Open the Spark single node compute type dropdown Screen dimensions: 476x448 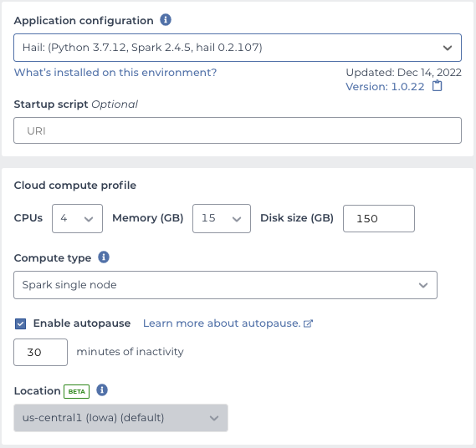225,285
